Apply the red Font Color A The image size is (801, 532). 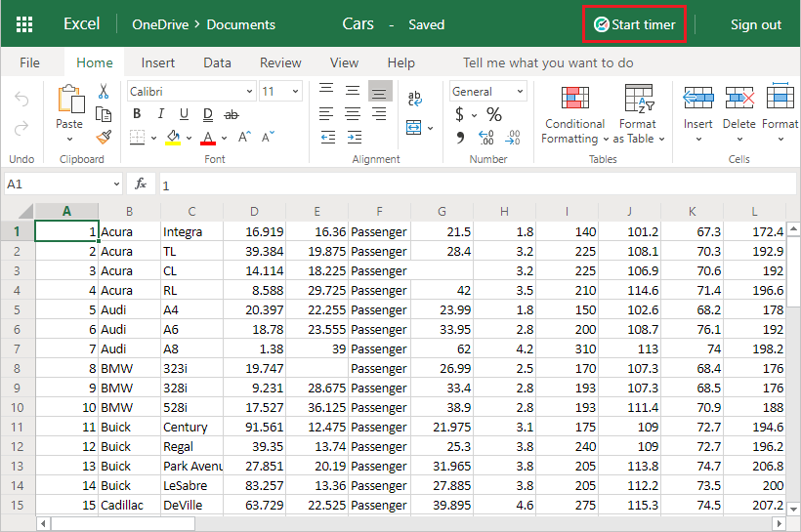point(208,138)
